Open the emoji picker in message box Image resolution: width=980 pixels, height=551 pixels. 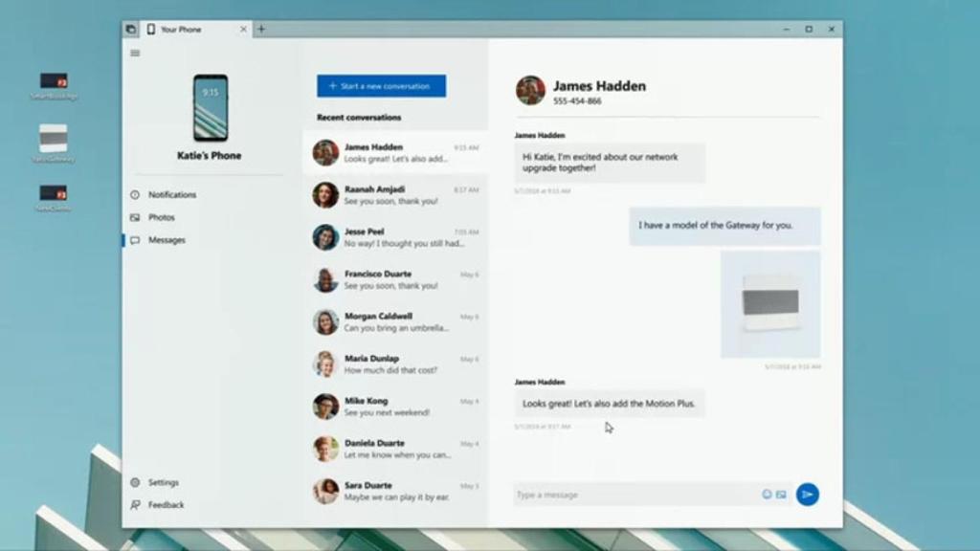tap(767, 495)
